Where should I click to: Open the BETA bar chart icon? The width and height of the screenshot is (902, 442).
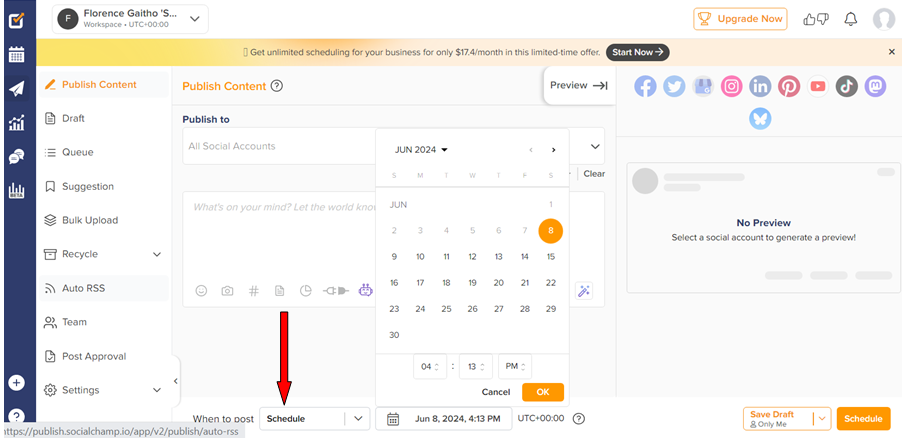17,190
